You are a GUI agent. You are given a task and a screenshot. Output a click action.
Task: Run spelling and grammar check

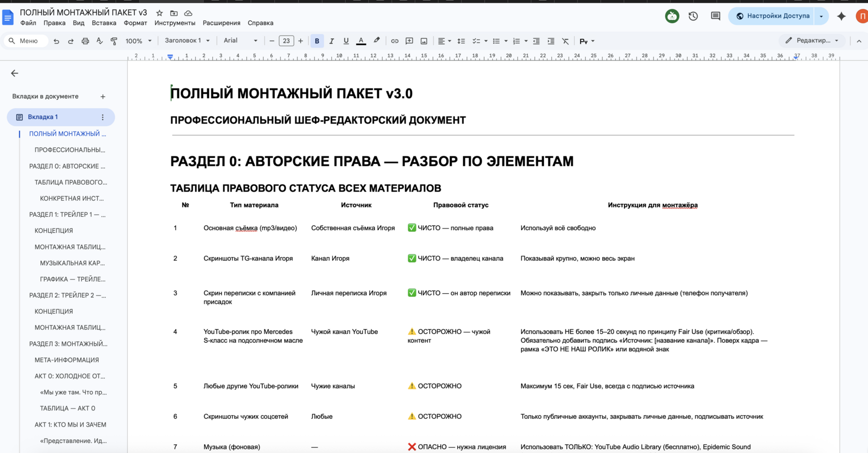[100, 41]
